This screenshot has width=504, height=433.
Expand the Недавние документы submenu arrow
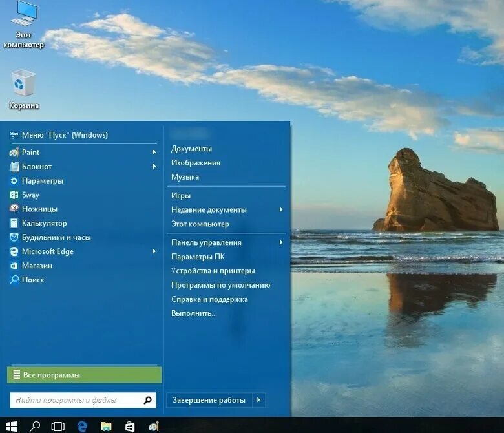click(x=281, y=209)
